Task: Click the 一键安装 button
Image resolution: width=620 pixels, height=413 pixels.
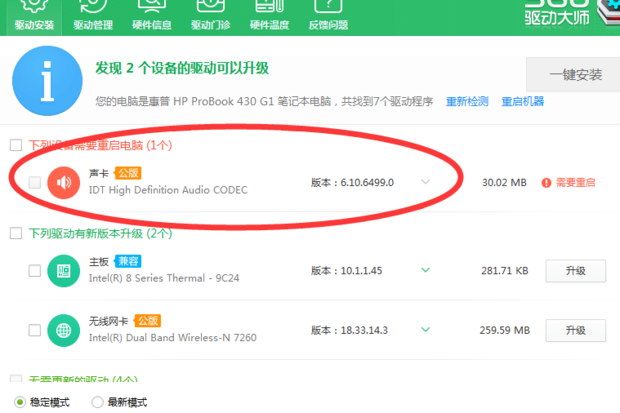Action: tap(575, 74)
